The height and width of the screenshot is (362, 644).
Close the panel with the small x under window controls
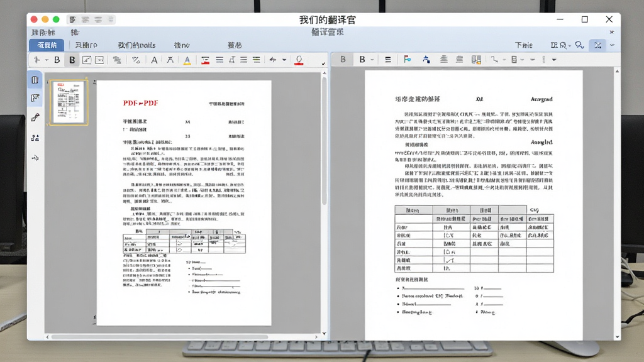point(612,32)
